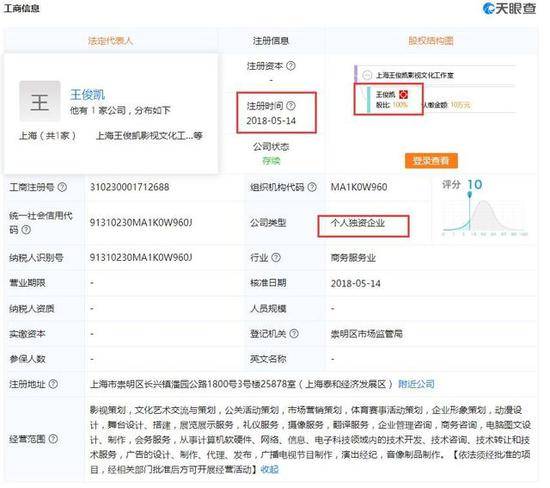Click the red icon beside 王俊凯 shareholder
Image resolution: width=550 pixels, height=488 pixels.
point(403,94)
